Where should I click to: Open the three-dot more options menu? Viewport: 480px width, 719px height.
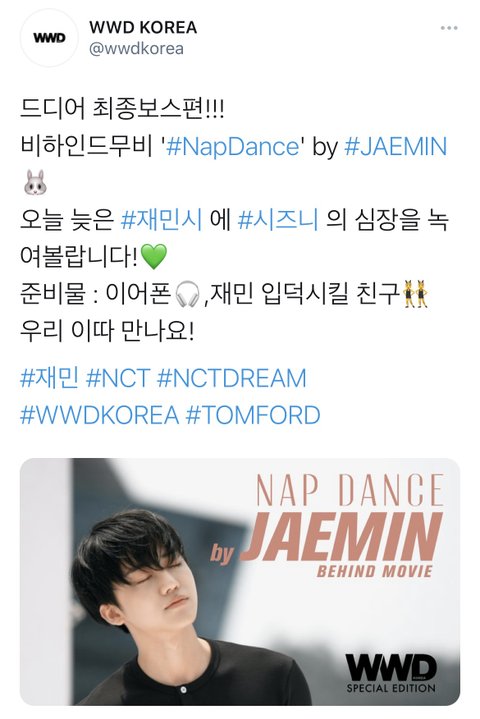coord(448,28)
